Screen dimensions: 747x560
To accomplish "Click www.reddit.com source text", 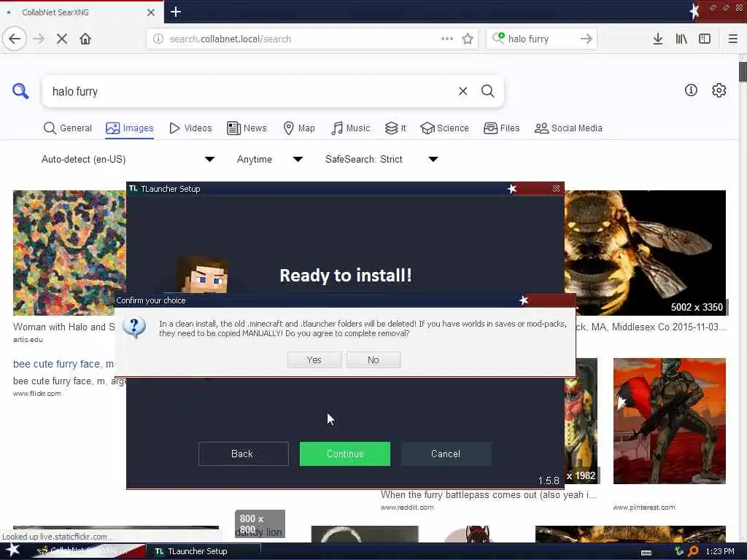I will coord(407,507).
